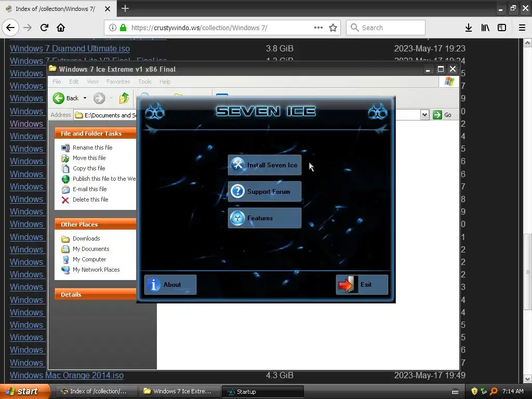Click the browser home icon
This screenshot has height=399, width=532.
click(x=61, y=28)
